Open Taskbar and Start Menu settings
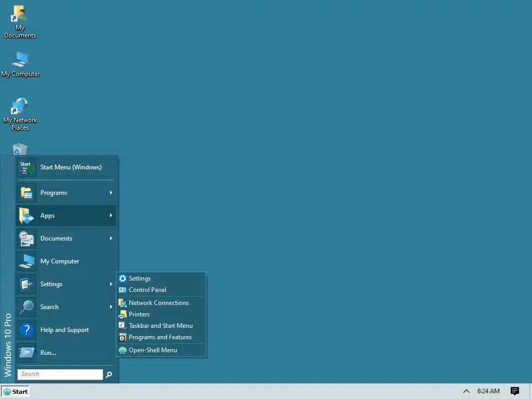Viewport: 532px width, 399px height. pos(161,326)
